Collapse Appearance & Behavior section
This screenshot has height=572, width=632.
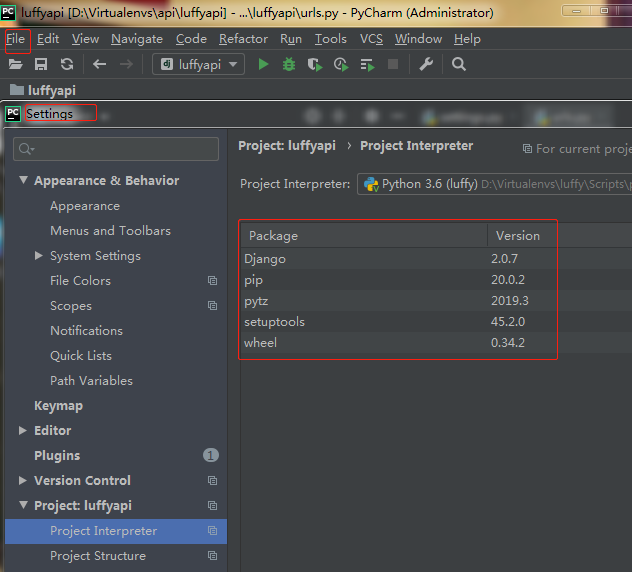pyautogui.click(x=23, y=180)
